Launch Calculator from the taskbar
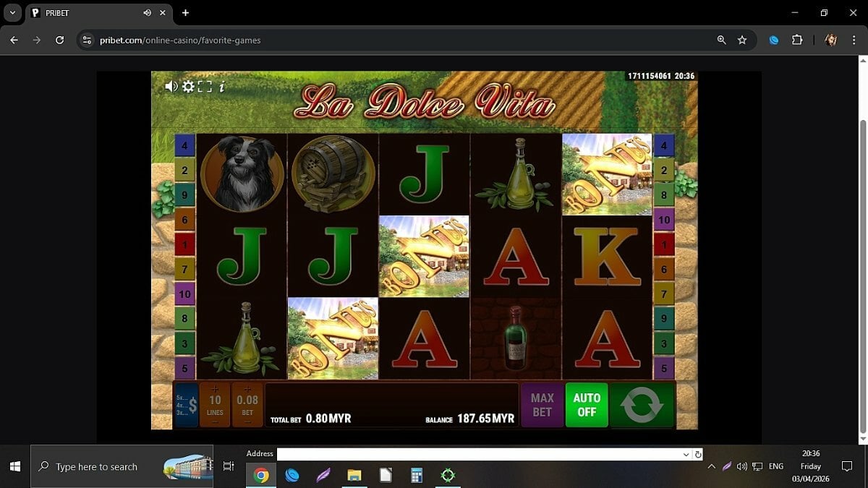868x488 pixels. point(416,475)
